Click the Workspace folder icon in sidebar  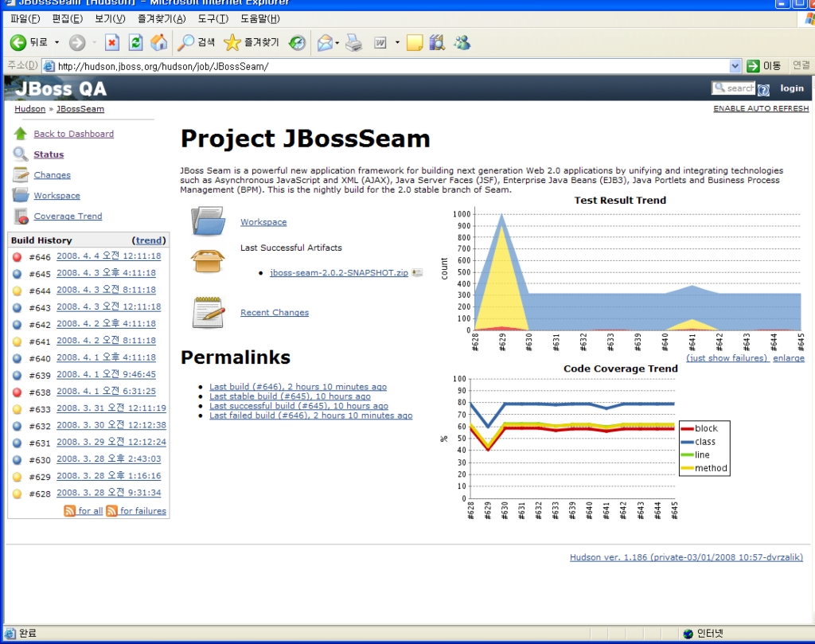point(20,195)
